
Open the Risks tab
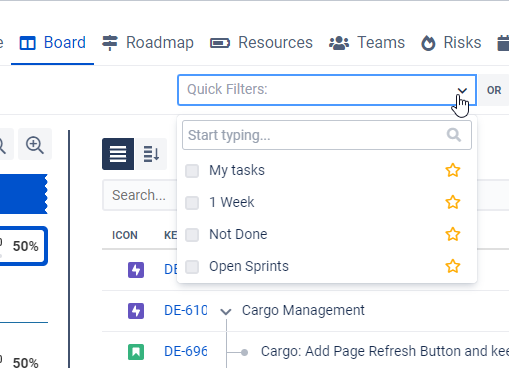click(x=451, y=43)
